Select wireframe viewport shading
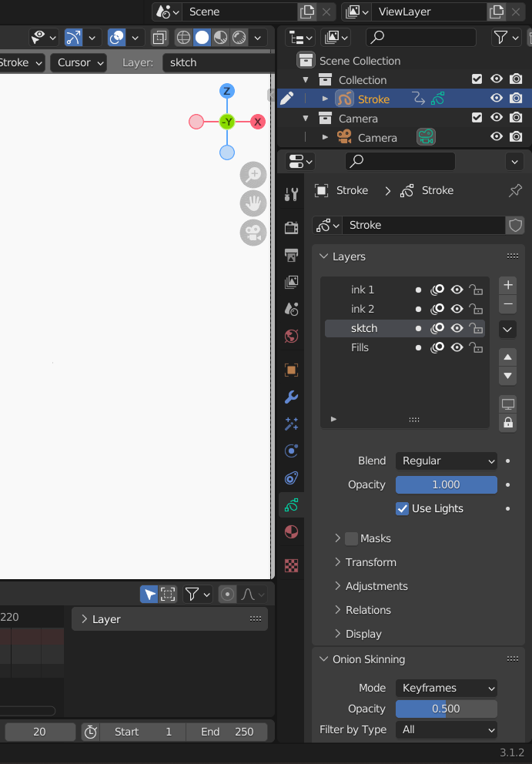Screen dimensions: 532x764 point(184,38)
